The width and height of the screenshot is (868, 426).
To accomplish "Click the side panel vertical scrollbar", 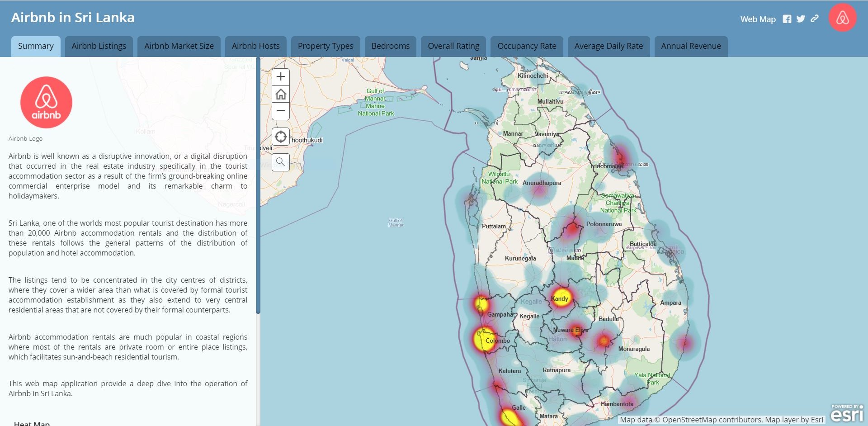I will [x=258, y=185].
